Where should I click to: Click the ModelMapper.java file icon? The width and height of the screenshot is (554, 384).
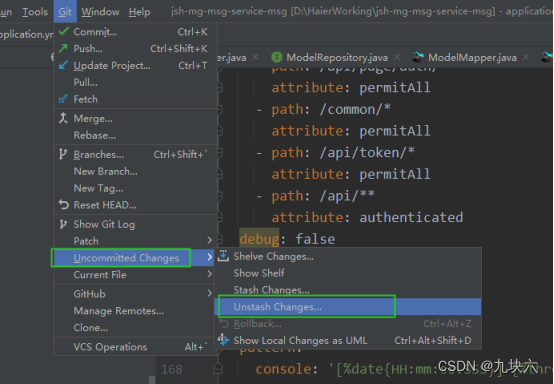tap(419, 57)
